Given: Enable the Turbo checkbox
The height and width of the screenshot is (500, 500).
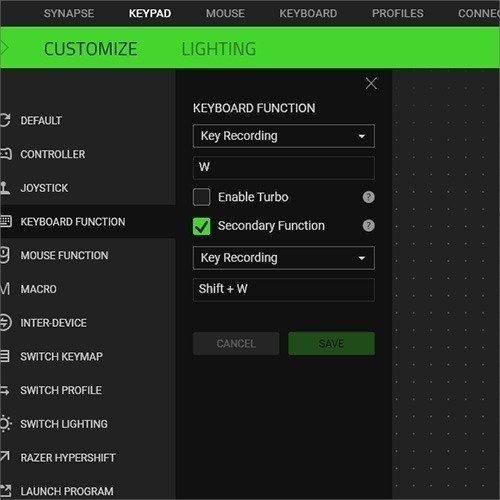Looking at the screenshot, I should [x=201, y=197].
